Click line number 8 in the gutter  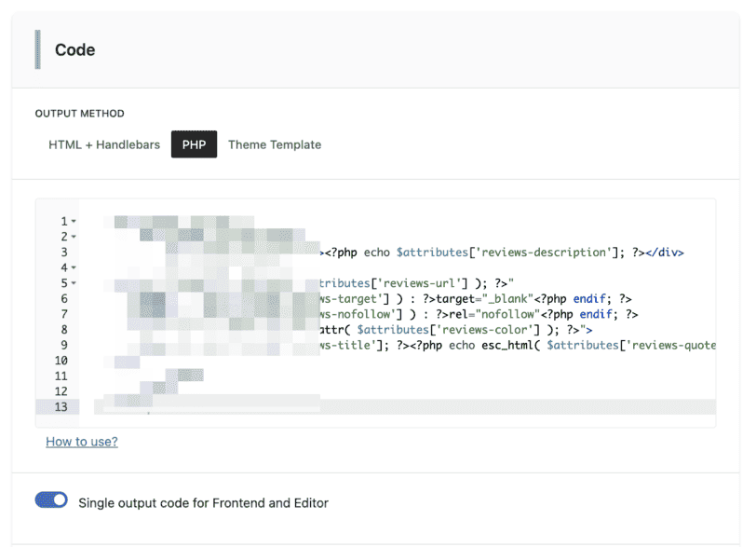[64, 330]
